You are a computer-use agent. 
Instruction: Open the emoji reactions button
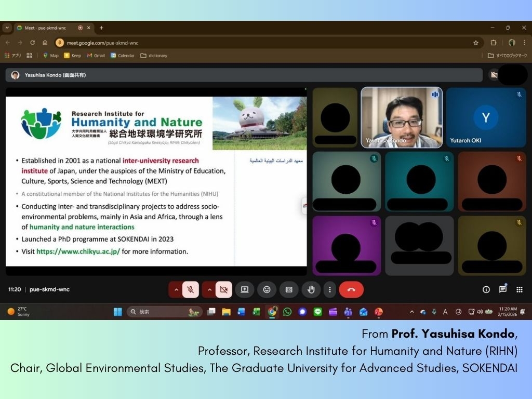pyautogui.click(x=267, y=289)
